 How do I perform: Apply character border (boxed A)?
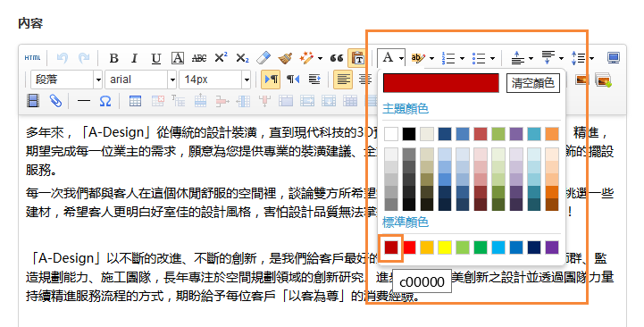(178, 58)
